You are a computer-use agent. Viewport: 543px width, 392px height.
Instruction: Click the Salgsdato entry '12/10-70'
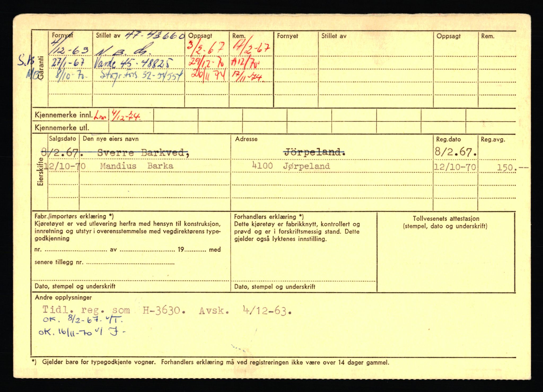pyautogui.click(x=64, y=166)
